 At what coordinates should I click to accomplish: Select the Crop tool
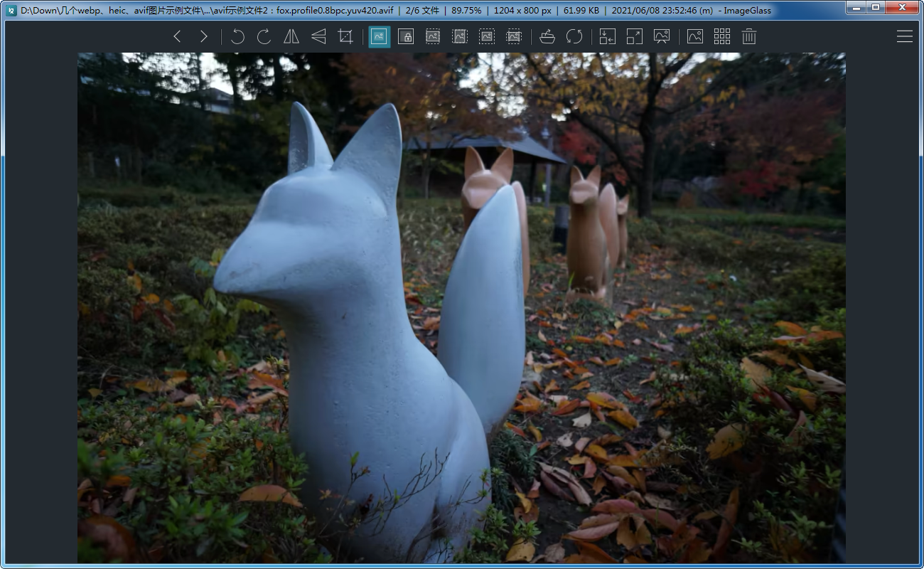coord(345,37)
